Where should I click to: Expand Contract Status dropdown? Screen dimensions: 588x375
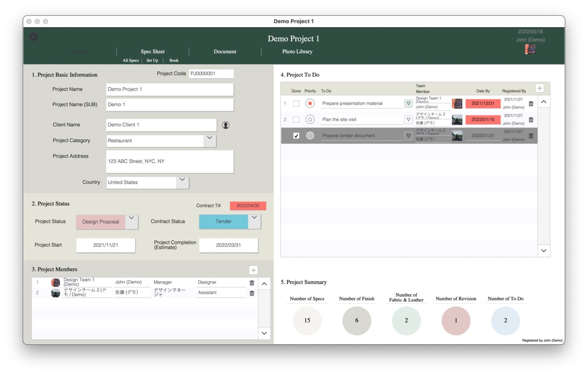click(x=254, y=221)
